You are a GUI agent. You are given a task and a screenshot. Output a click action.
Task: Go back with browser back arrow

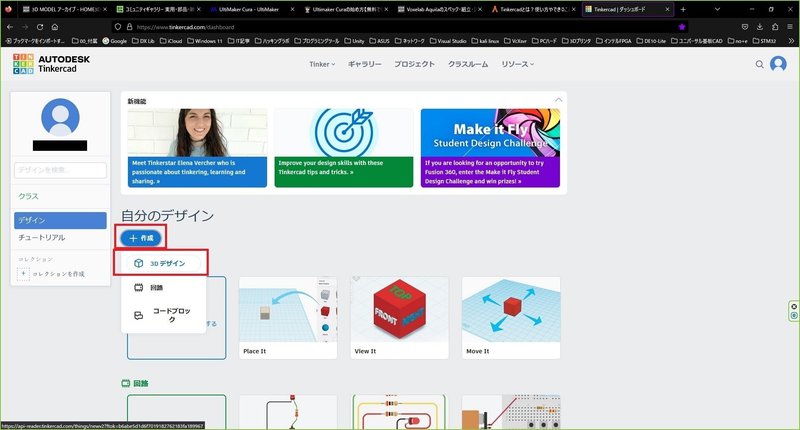10,27
